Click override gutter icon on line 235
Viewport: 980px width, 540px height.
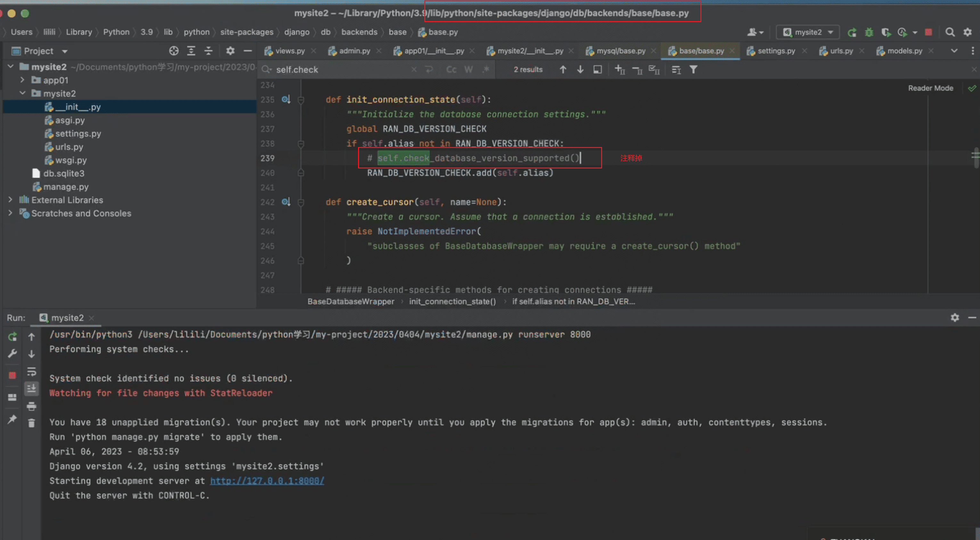[x=286, y=99]
